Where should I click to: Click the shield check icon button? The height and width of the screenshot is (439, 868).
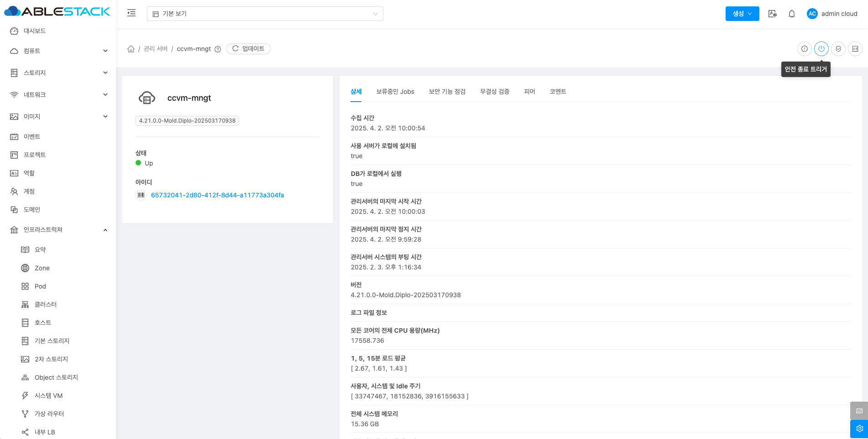[838, 49]
